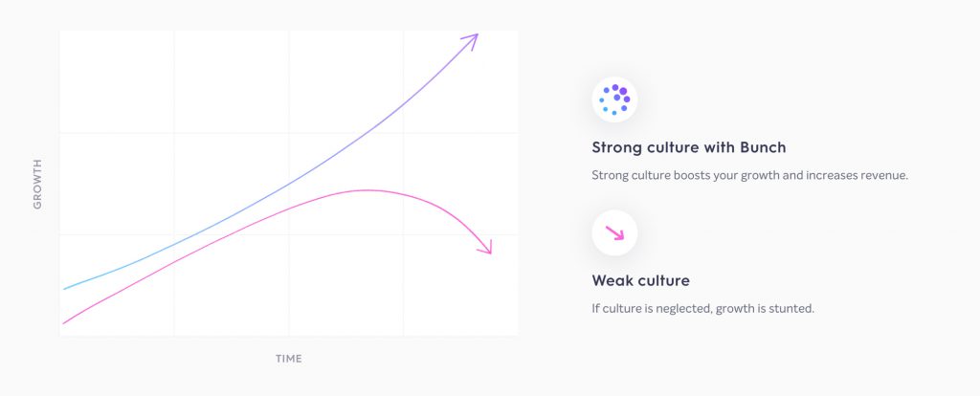Select the "Strong culture with Bunch" heading
Screen dimensions: 980x396
click(x=689, y=148)
